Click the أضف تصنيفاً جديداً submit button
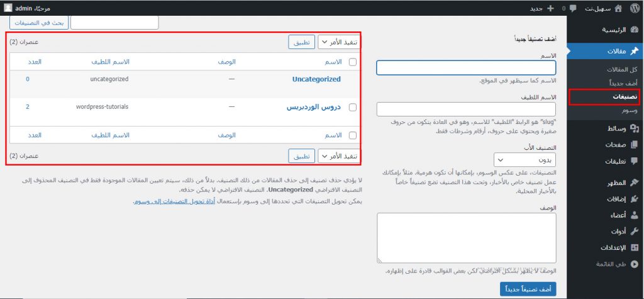The width and height of the screenshot is (644, 299). click(x=528, y=288)
